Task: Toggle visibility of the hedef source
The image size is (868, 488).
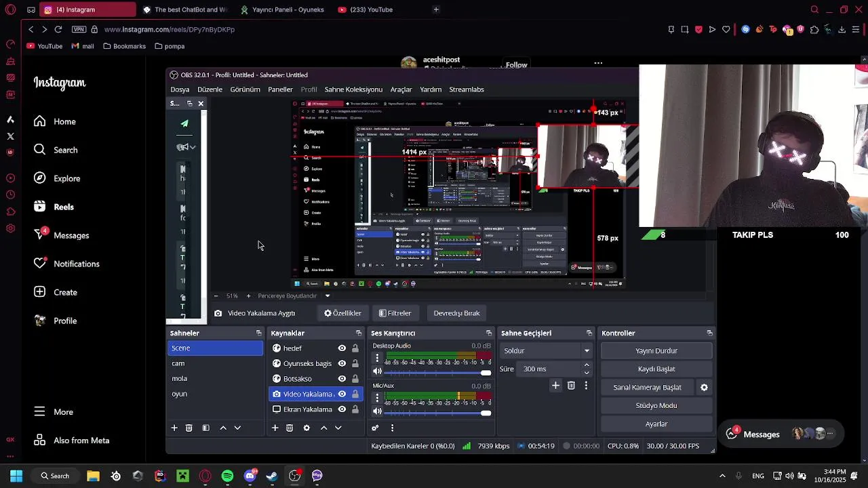Action: [342, 348]
